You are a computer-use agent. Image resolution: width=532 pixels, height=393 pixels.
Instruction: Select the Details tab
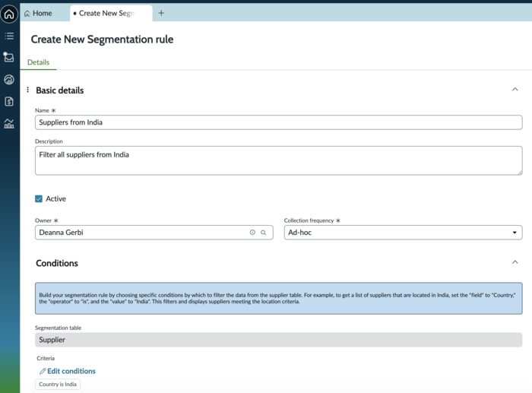[x=38, y=62]
